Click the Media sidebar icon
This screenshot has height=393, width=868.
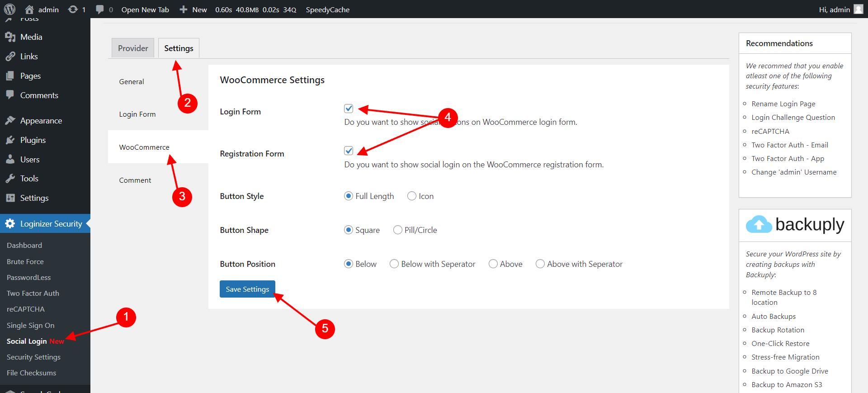[x=10, y=37]
